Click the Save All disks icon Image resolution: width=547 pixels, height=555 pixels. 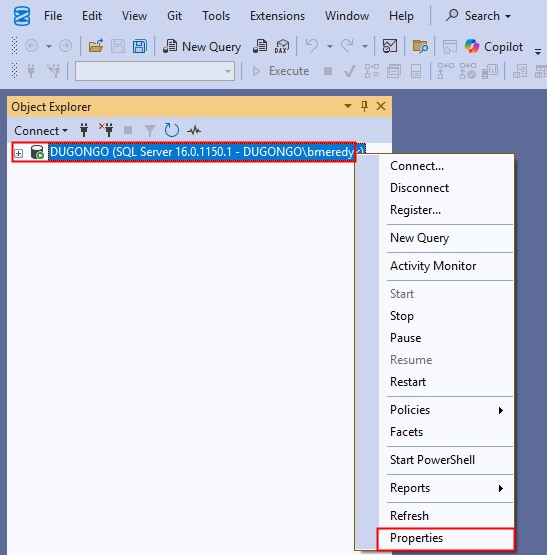click(140, 46)
